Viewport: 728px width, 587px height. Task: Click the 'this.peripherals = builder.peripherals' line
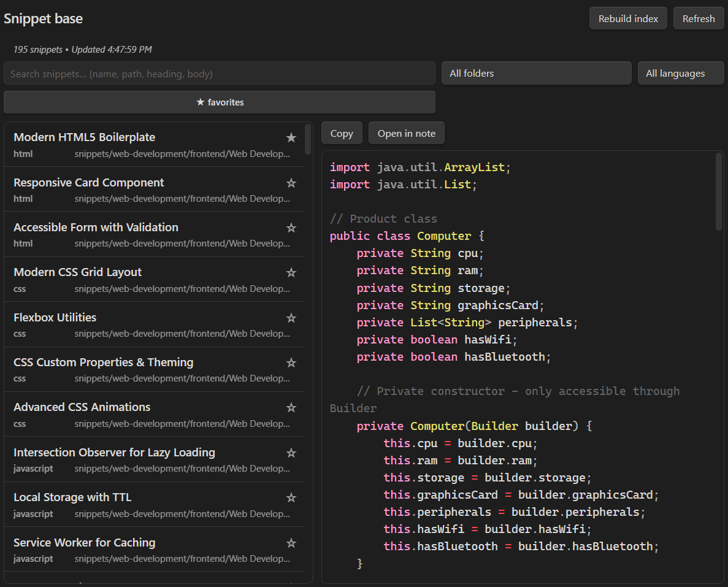(515, 512)
